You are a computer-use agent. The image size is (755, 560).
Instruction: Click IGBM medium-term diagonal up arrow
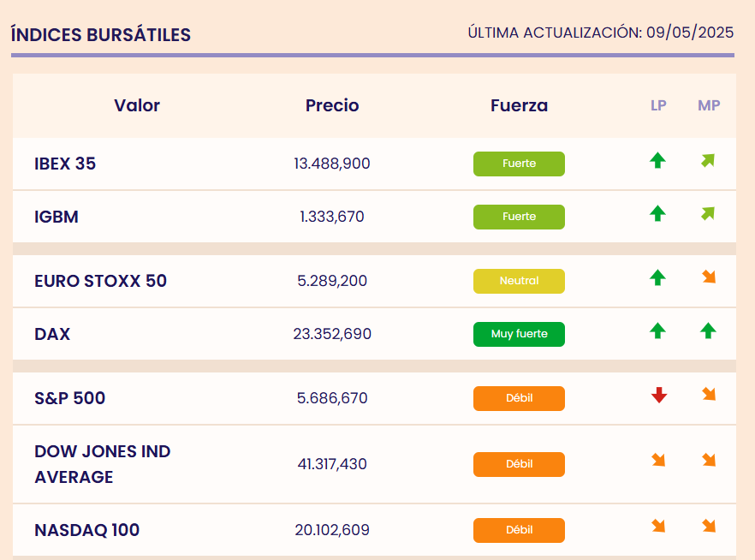(708, 213)
